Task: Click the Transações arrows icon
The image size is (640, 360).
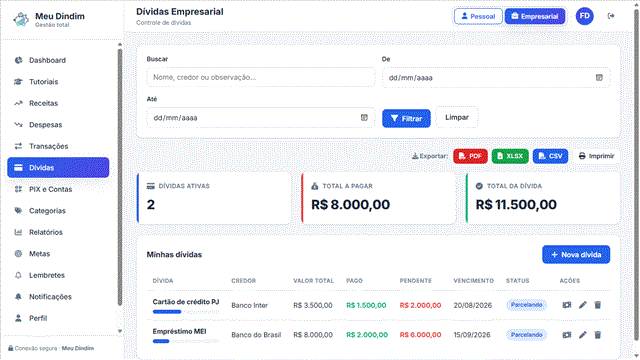Action: 18,146
